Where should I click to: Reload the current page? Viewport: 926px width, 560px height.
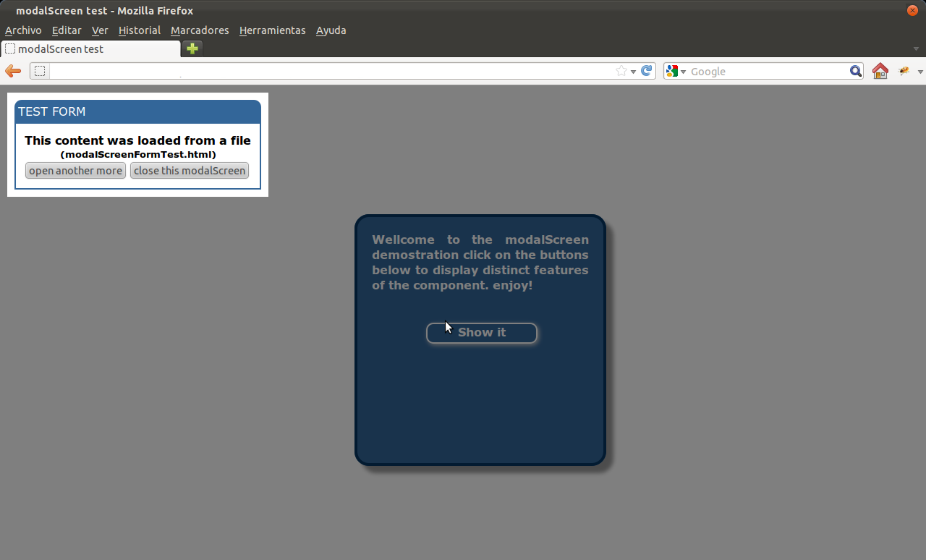coord(646,71)
